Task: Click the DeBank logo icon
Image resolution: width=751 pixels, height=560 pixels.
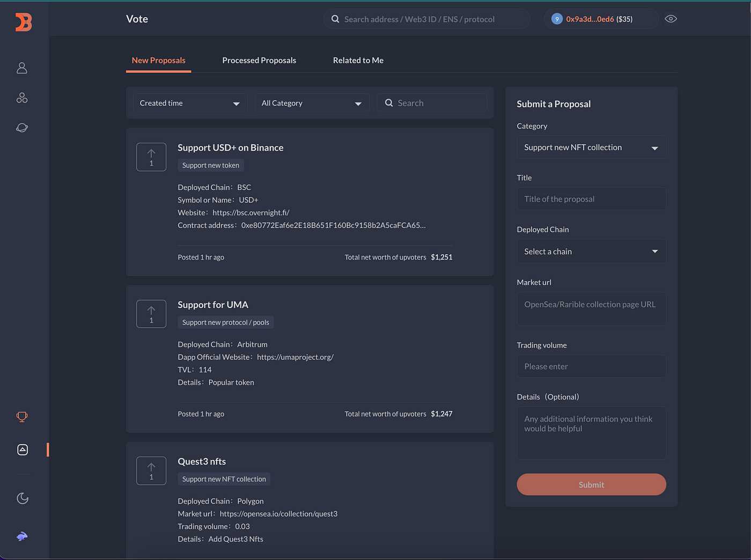Action: click(24, 22)
